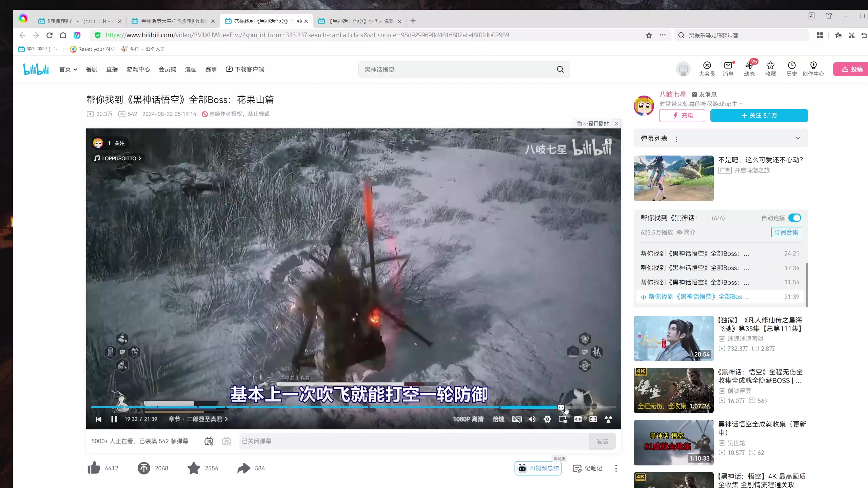Favorite the video with star icon
The height and width of the screenshot is (488, 868).
194,468
